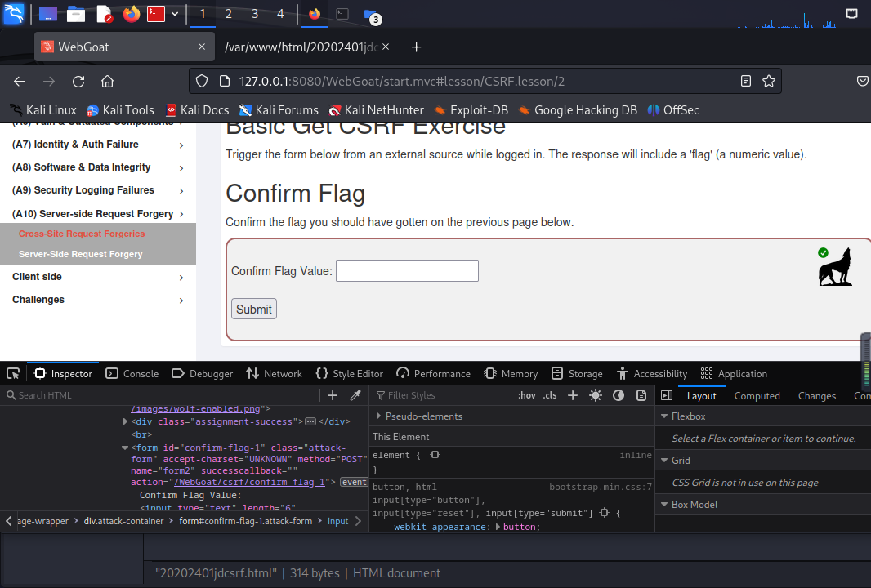
Task: Toggle light color scheme simulation
Action: click(596, 395)
